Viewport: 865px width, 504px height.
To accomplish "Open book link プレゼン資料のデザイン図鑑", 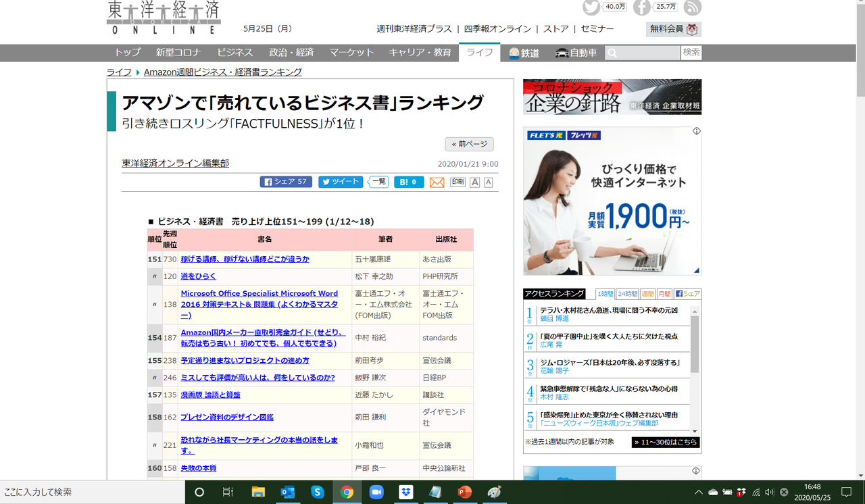I will [x=227, y=418].
